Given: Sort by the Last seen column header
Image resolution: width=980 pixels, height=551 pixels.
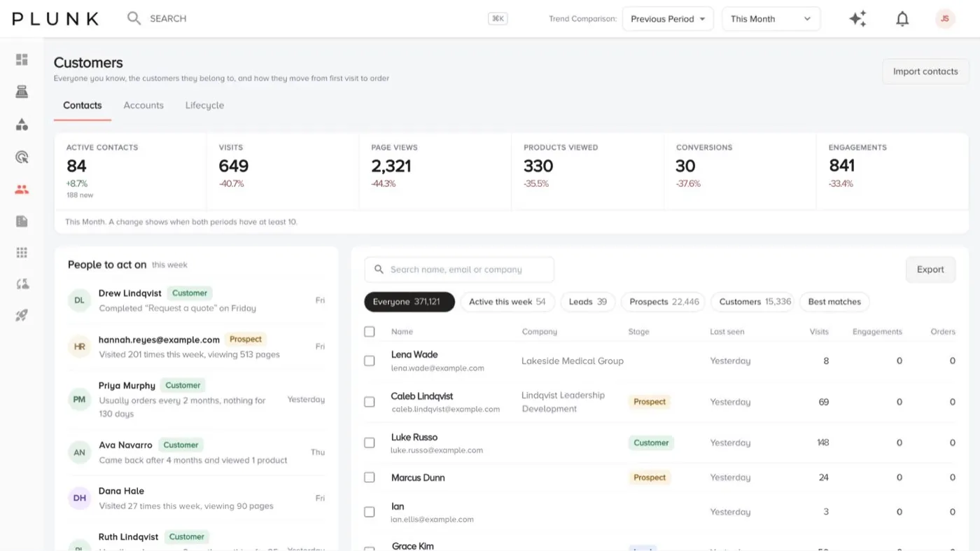Looking at the screenshot, I should 727,332.
